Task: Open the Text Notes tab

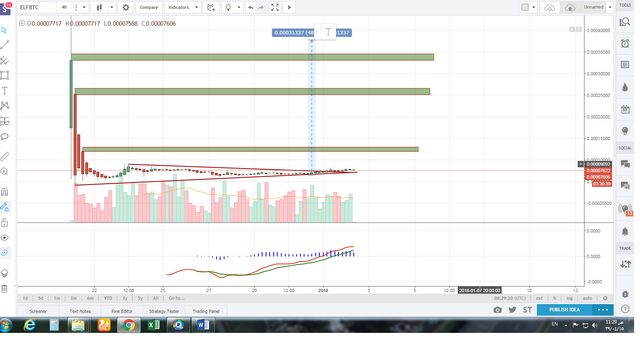Action: click(x=80, y=311)
